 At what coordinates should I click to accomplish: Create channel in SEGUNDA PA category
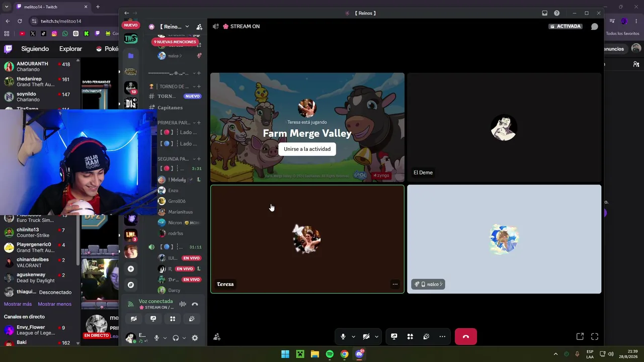click(199, 159)
